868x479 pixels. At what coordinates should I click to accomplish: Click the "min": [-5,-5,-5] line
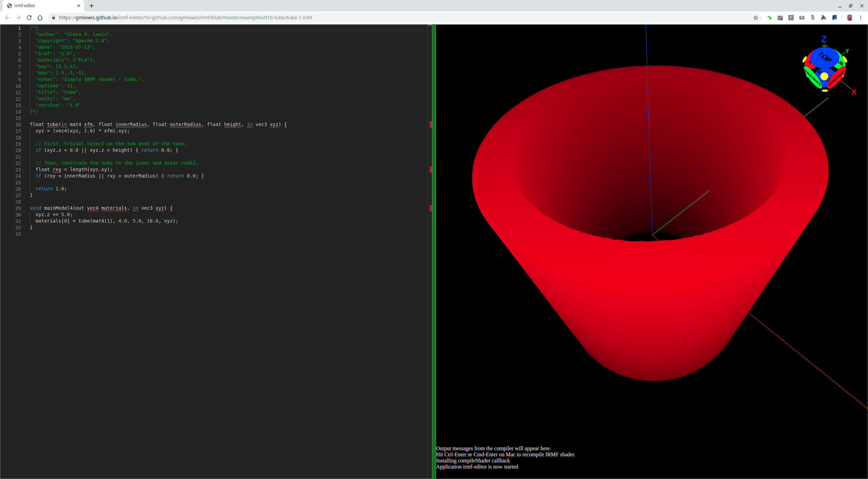point(61,73)
